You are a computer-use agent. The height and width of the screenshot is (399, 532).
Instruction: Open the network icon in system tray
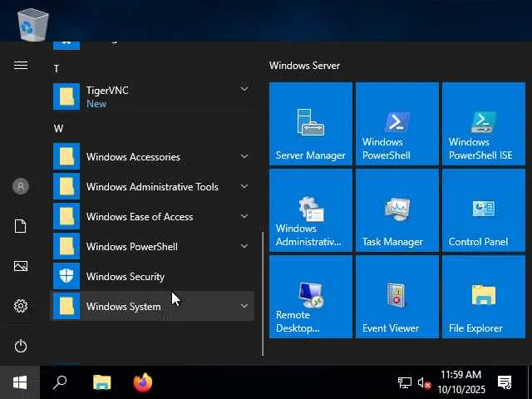pos(405,383)
